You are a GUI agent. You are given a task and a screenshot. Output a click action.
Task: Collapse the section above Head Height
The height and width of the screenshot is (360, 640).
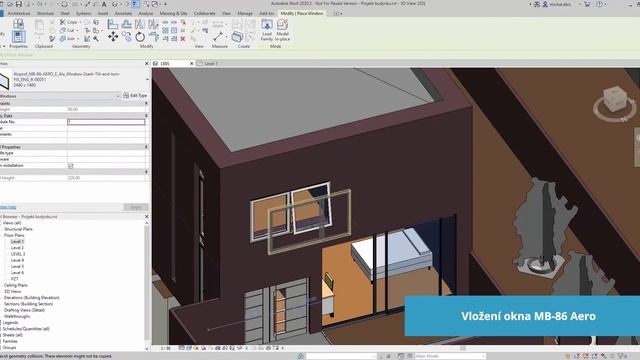click(147, 172)
